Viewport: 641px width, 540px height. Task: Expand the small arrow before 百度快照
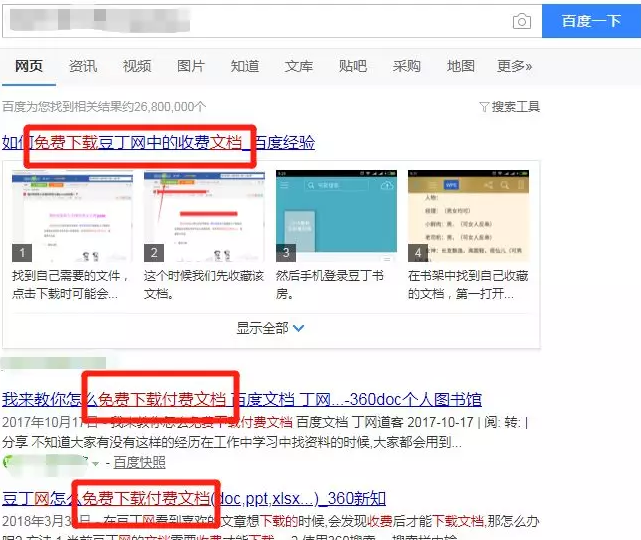(x=95, y=464)
